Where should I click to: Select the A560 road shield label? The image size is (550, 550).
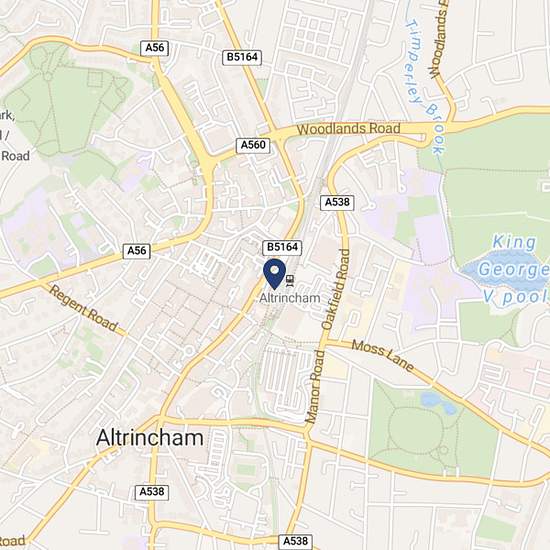pos(253,145)
